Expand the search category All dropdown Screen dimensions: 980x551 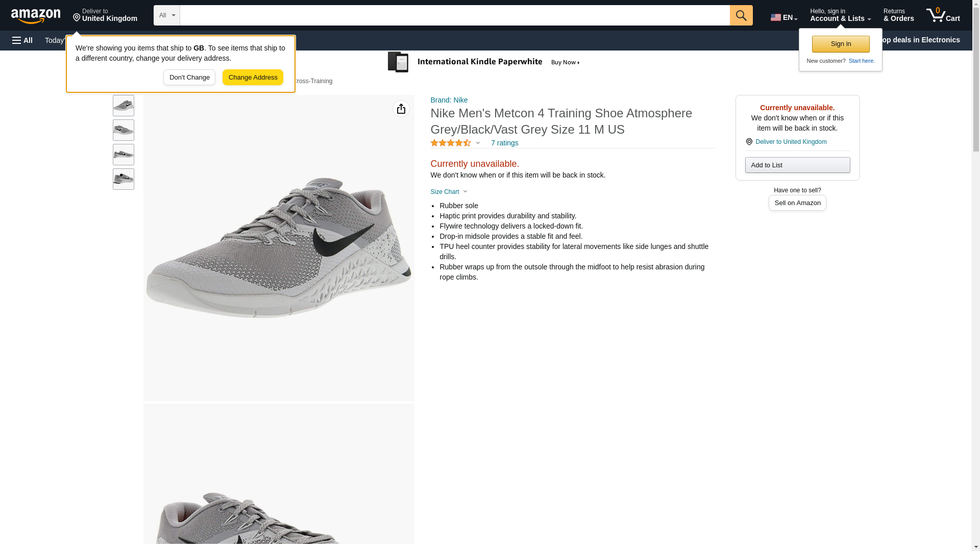pyautogui.click(x=166, y=15)
